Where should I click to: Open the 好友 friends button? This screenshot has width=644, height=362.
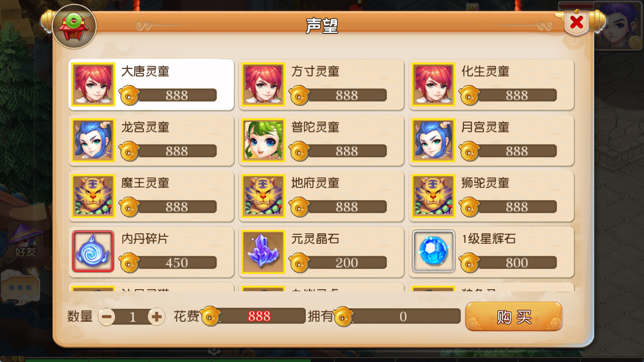25,241
